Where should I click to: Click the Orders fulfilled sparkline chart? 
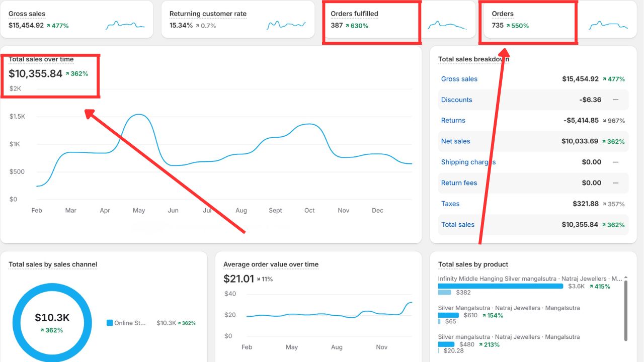[x=447, y=25]
